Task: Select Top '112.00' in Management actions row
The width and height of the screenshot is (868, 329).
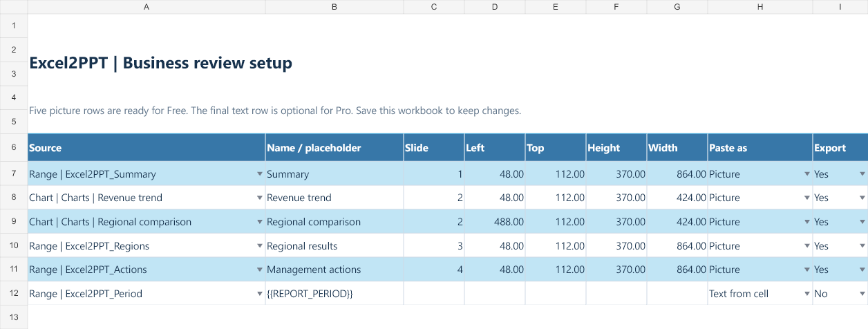Action: pyautogui.click(x=556, y=270)
